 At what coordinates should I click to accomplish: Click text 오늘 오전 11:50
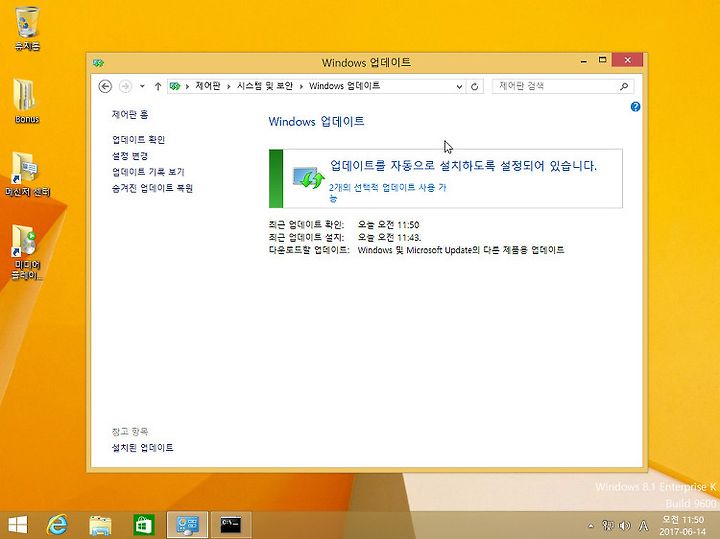[x=388, y=225]
